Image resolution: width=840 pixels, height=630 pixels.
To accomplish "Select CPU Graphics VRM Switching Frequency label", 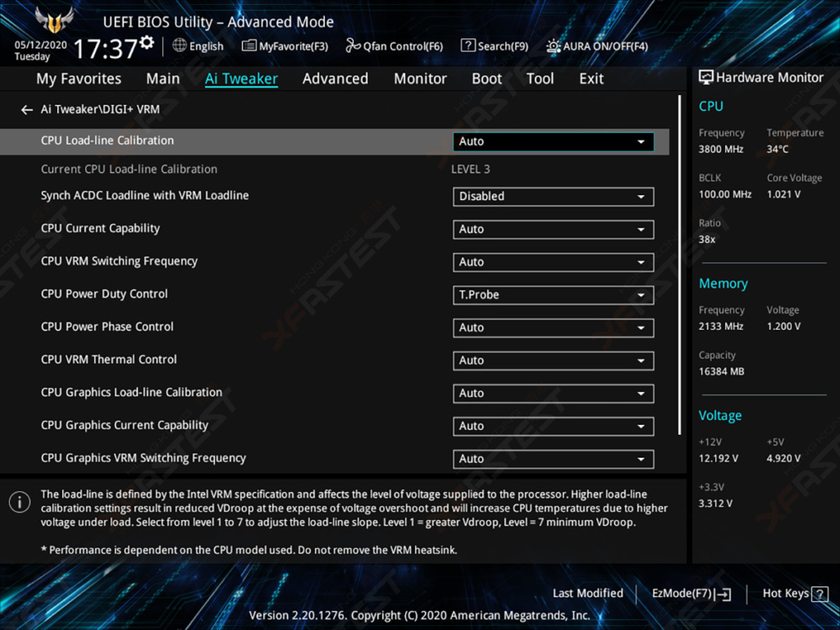I will pyautogui.click(x=144, y=458).
